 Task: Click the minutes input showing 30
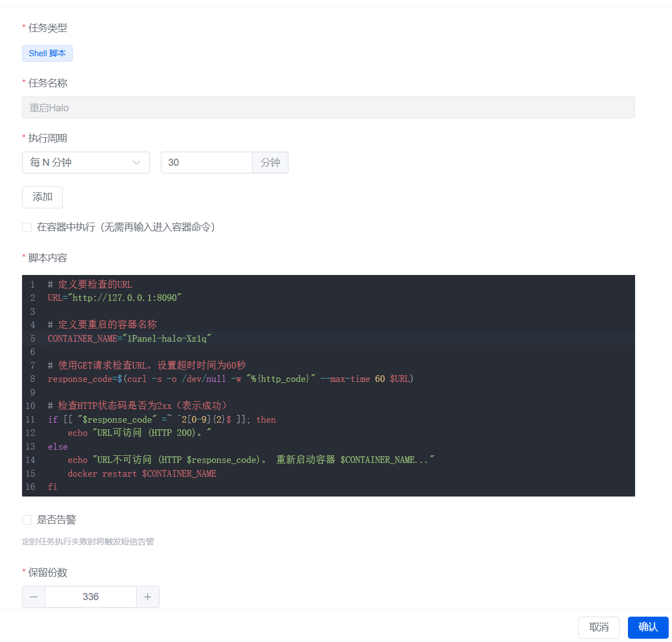pos(207,163)
